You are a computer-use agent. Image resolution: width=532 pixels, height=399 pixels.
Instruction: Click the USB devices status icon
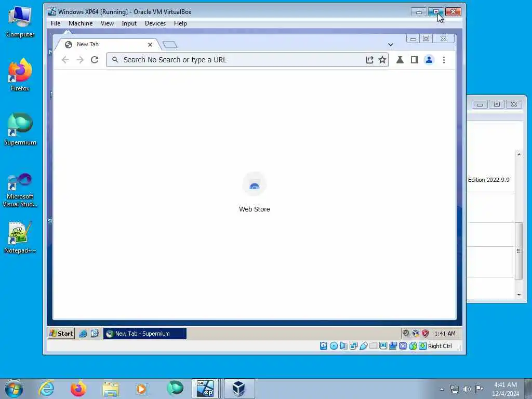[363, 346]
